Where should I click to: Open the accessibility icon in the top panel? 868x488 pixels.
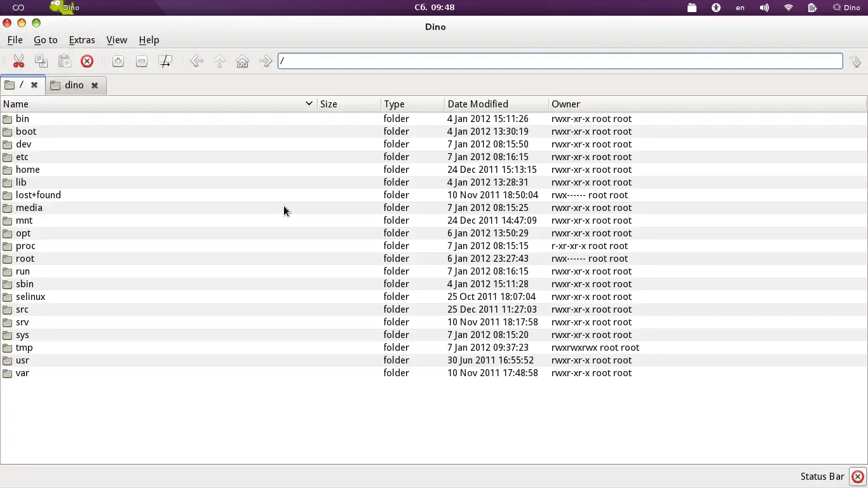716,8
